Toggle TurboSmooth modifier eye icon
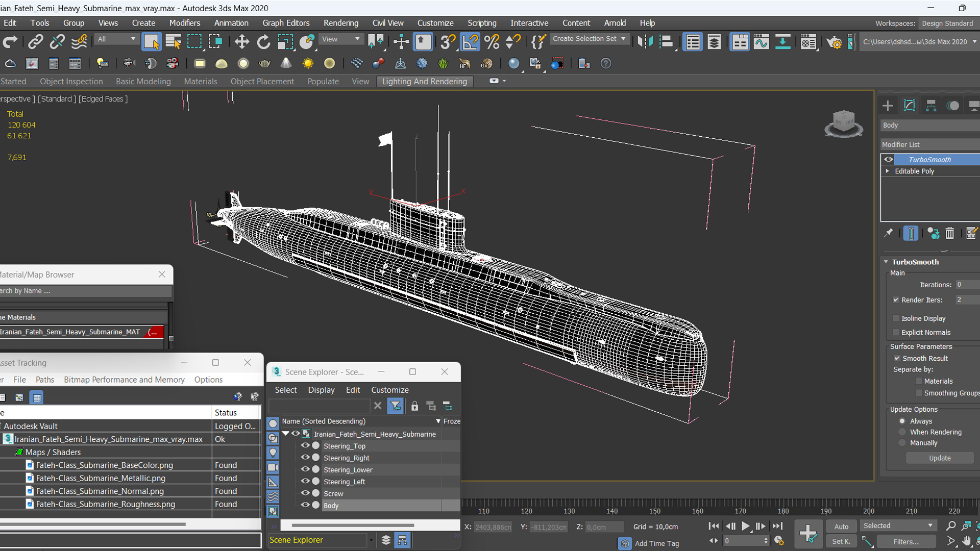The image size is (980, 551). (x=888, y=159)
